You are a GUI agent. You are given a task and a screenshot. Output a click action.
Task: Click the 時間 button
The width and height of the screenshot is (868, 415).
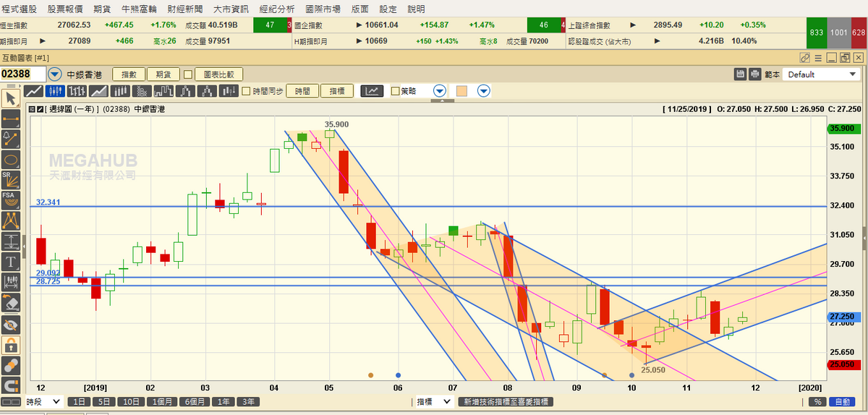[x=302, y=91]
